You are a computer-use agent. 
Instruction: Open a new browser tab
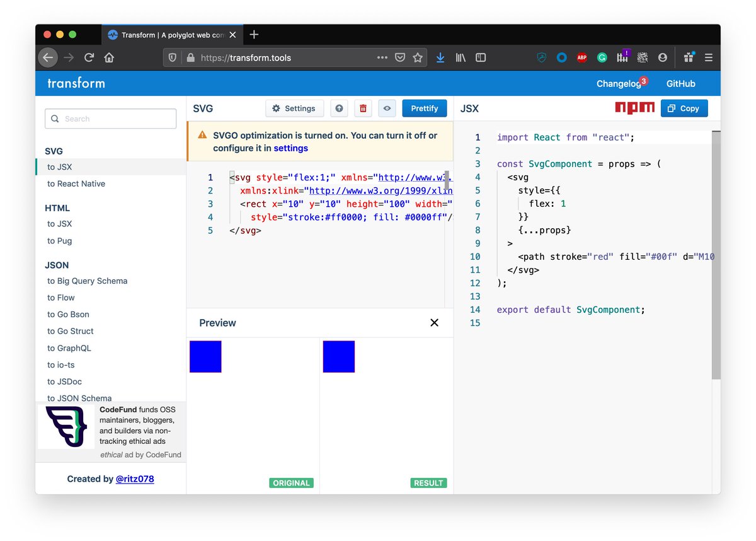254,35
